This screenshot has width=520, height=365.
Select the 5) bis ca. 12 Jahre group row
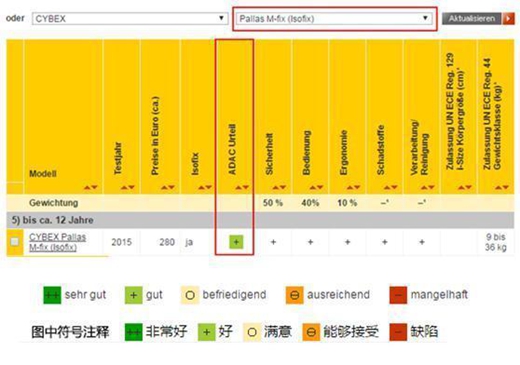(260, 220)
